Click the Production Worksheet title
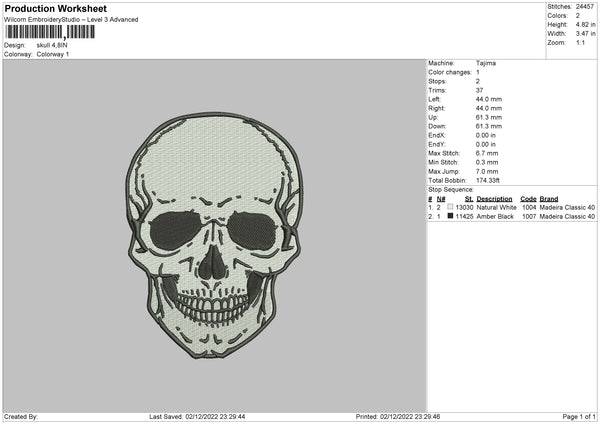 pos(47,8)
